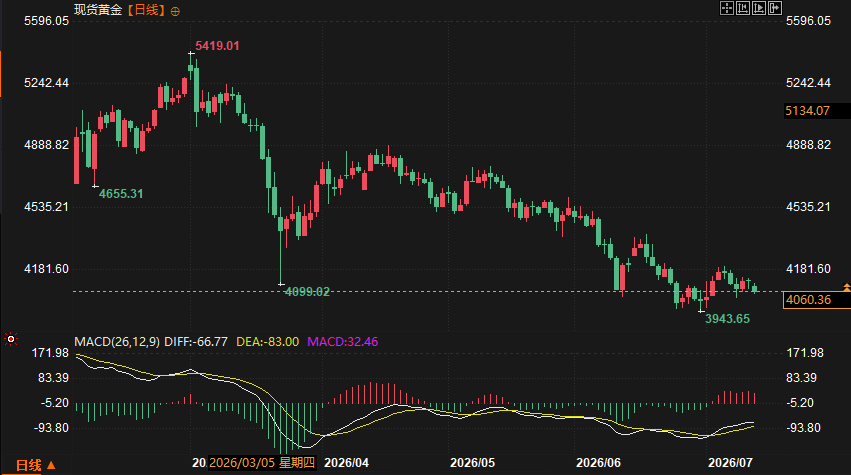
Task: Click the 5419.01 high price marker
Action: click(x=217, y=46)
